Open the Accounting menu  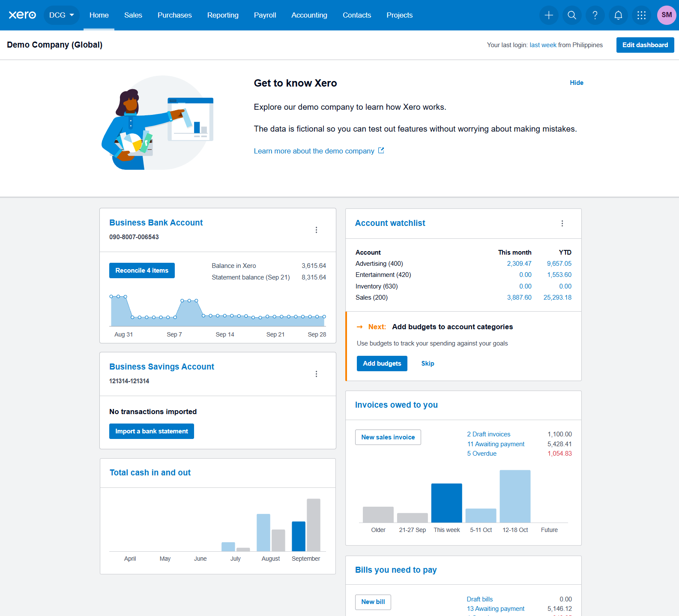(309, 15)
